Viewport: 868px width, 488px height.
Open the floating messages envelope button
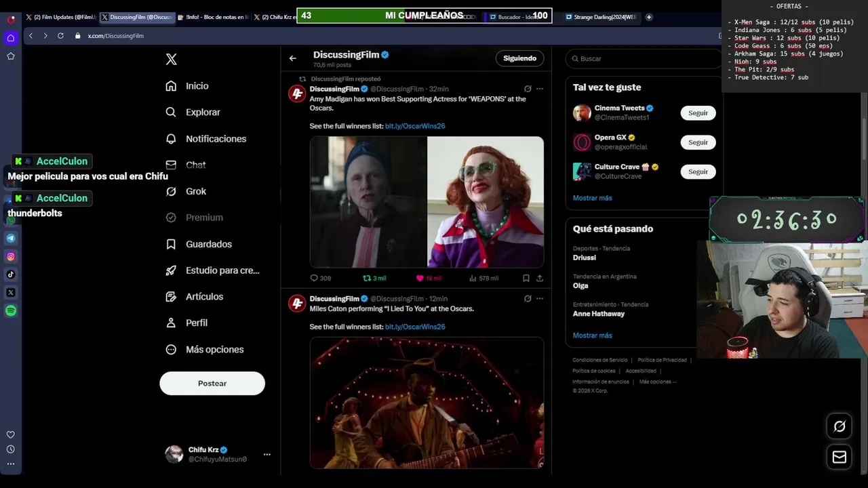coord(840,457)
